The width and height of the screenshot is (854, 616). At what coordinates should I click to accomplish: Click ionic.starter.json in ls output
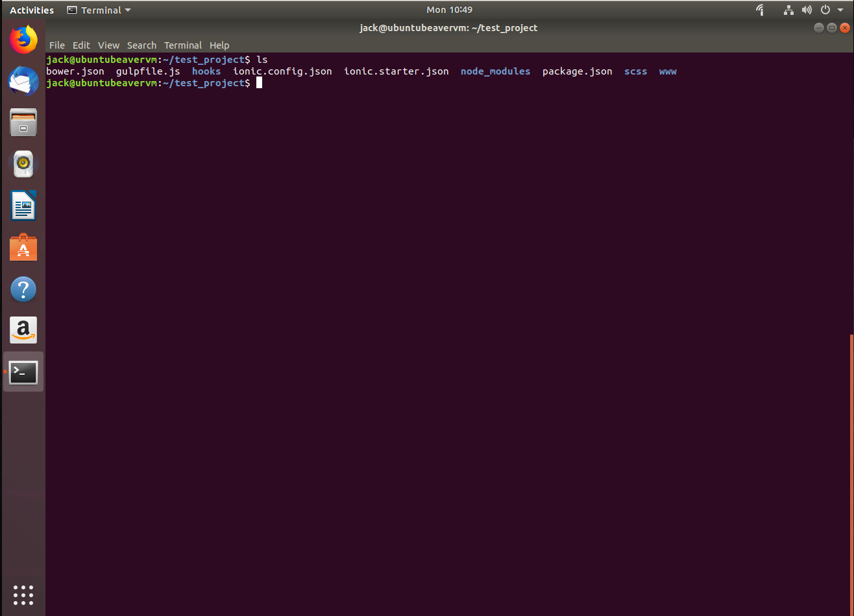point(396,71)
